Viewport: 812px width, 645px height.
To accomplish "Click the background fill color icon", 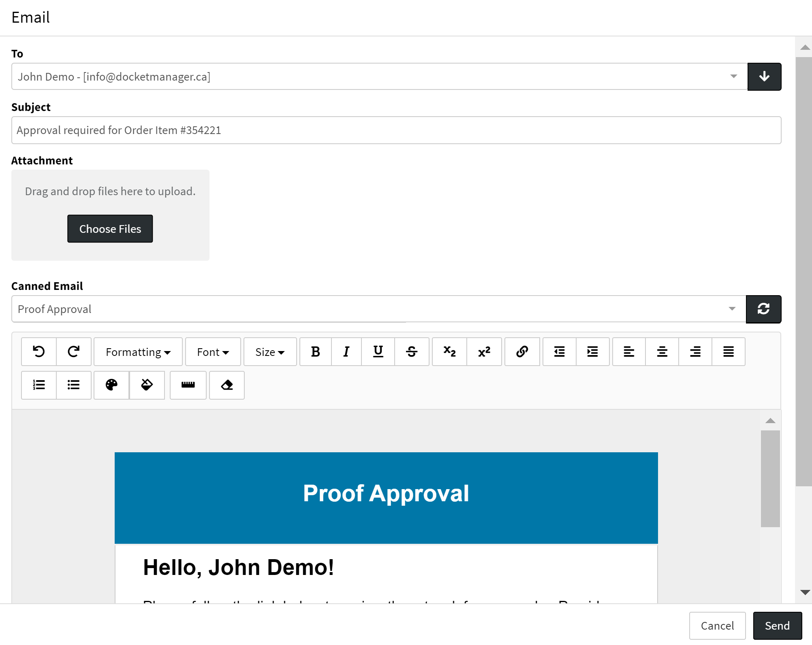I will pos(147,385).
